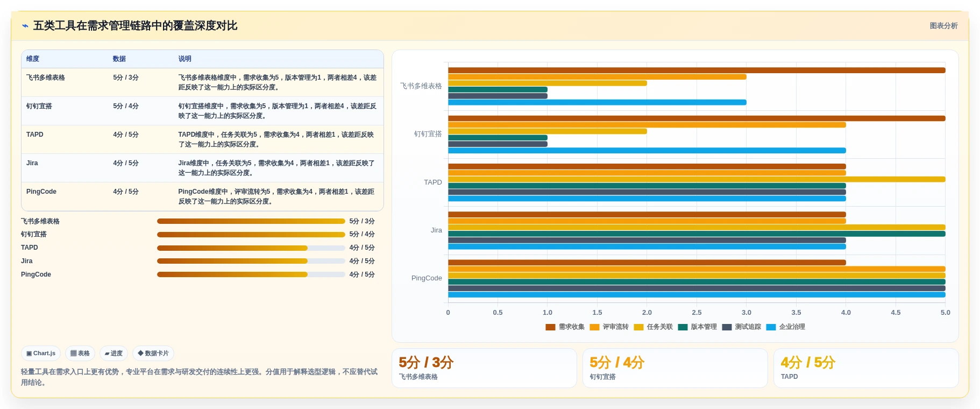980x409 pixels.
Task: Click the page title 五类工具在需求管理链路中的覆盖深度对比
Action: pyautogui.click(x=135, y=26)
